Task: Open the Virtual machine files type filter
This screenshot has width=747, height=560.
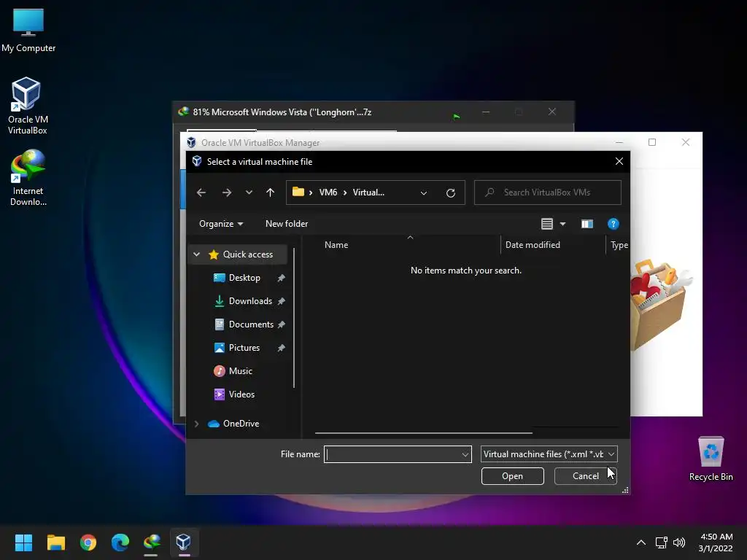Action: point(549,454)
